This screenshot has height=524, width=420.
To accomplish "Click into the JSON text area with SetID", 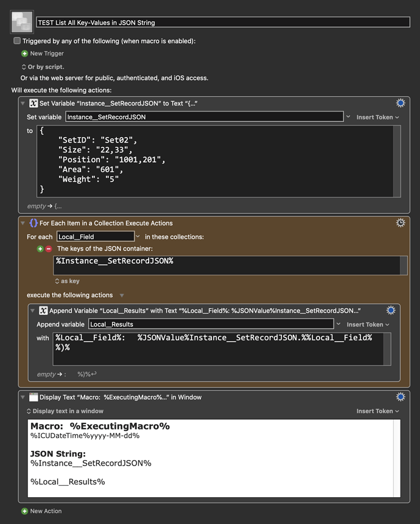I will point(215,161).
